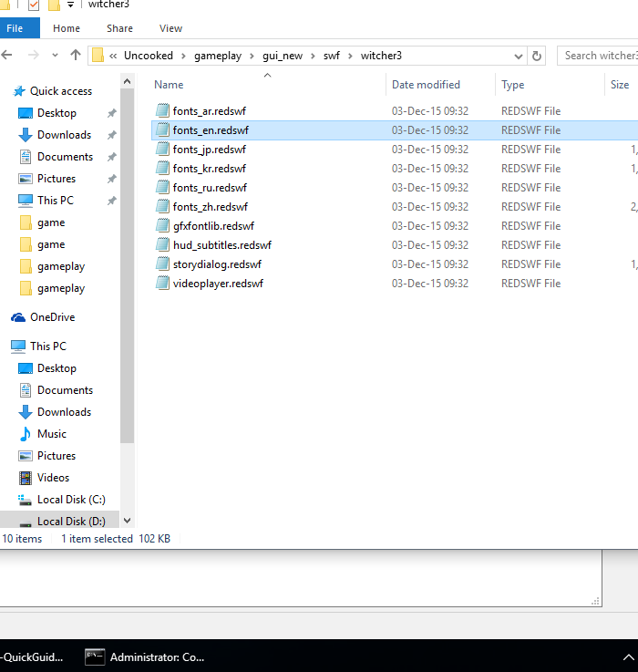Switch to the QuickGuid taskbar window

coord(34,657)
